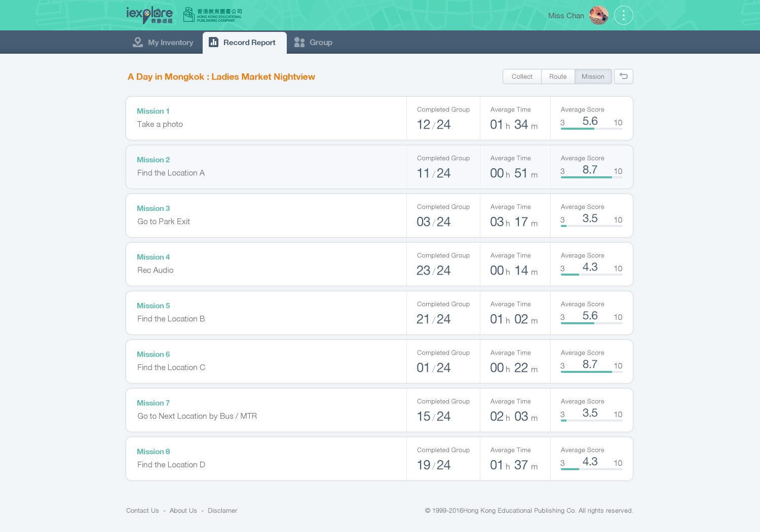Click Miss Chan username text
The width and height of the screenshot is (760, 532).
pos(566,16)
